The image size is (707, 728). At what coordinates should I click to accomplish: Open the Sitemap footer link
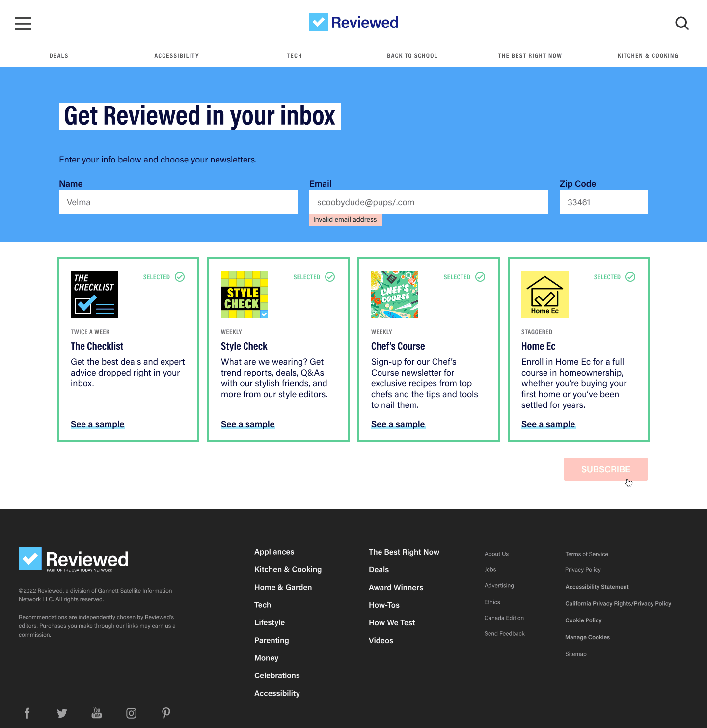coord(576,654)
